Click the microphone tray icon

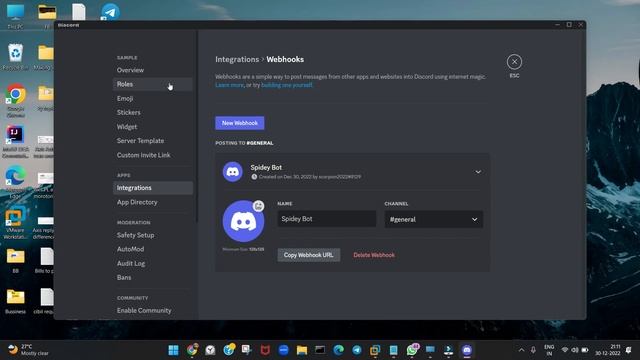533,350
